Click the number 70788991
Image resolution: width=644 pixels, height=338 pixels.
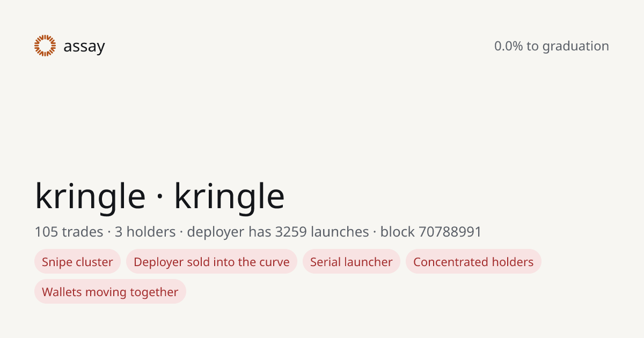[x=450, y=232]
